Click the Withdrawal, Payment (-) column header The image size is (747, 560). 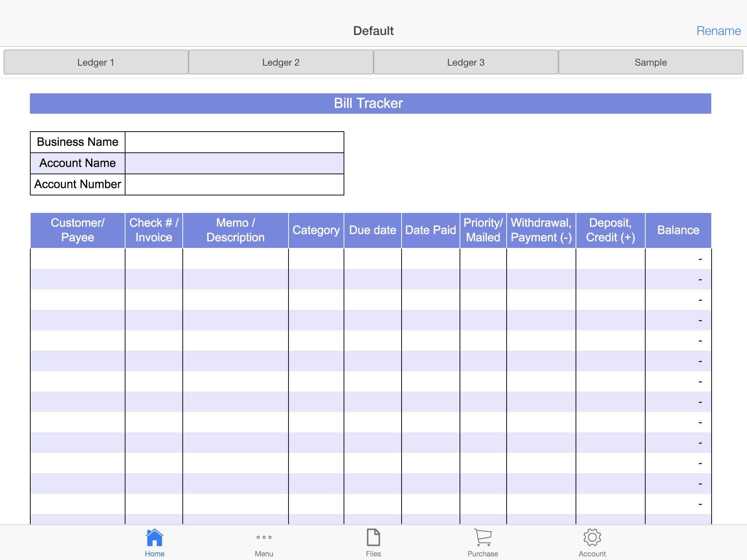pos(541,230)
